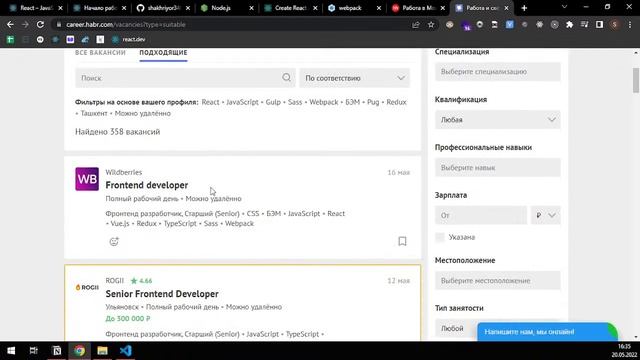Bookmark the Wildberries Frontend developer vacancy
The height and width of the screenshot is (360, 640).
[402, 241]
